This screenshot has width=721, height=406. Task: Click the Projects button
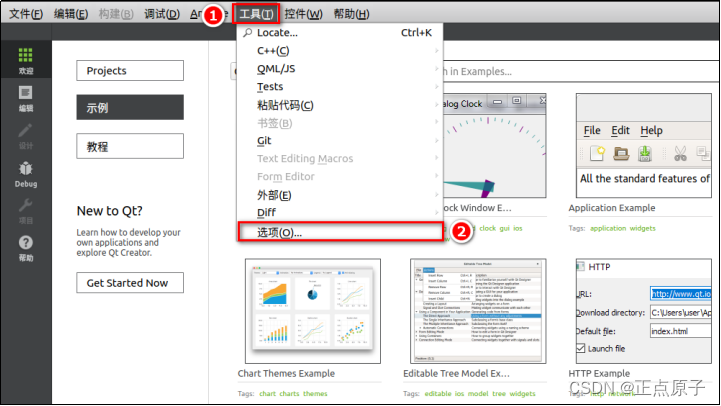[130, 70]
